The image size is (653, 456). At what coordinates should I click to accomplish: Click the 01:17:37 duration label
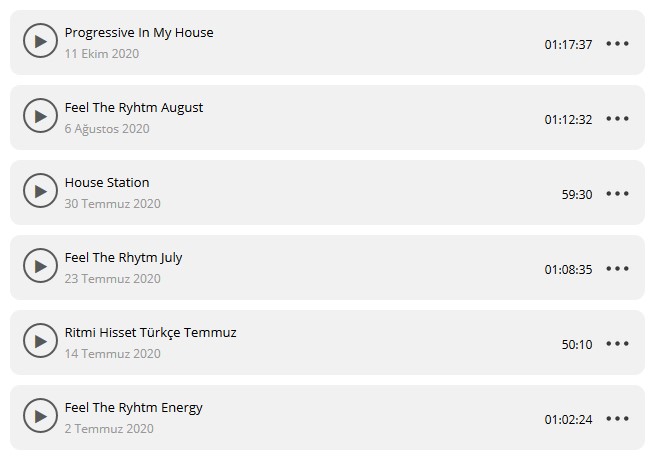point(568,45)
